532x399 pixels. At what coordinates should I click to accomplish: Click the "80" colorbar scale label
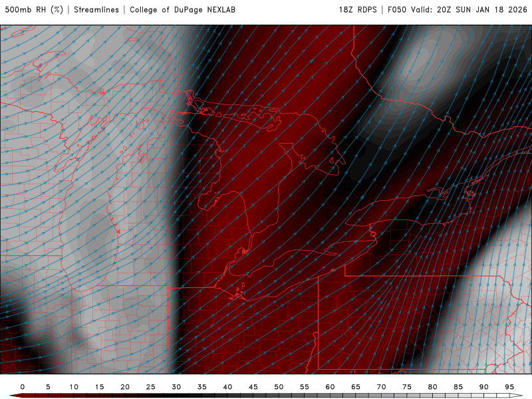point(433,387)
